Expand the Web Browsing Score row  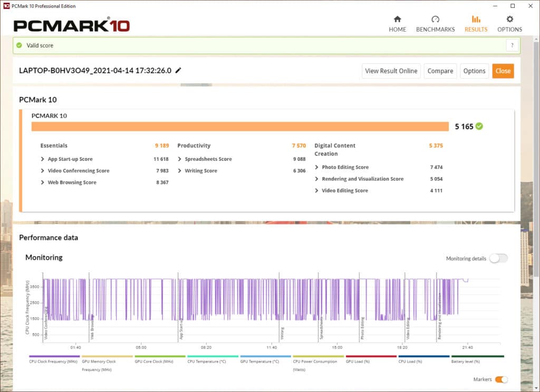42,182
